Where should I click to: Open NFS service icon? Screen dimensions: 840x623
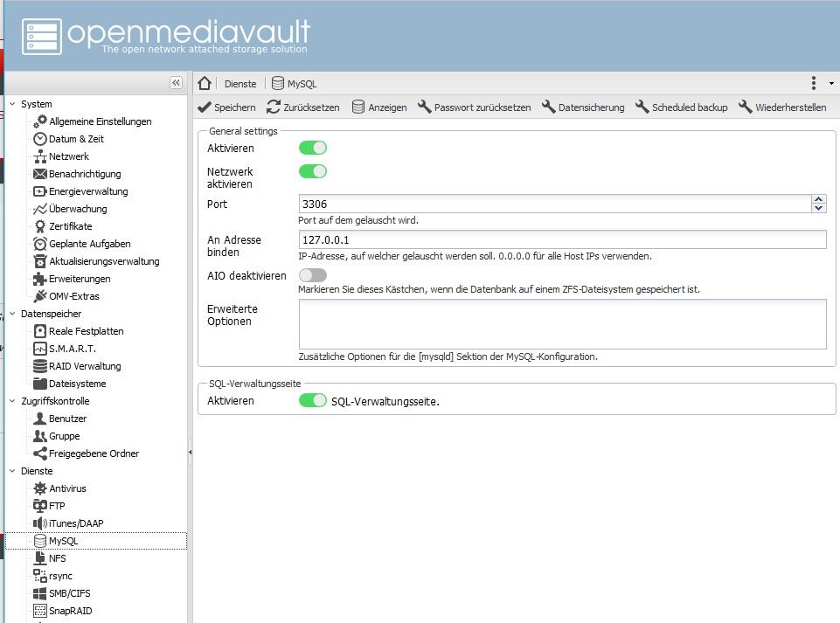click(40, 558)
